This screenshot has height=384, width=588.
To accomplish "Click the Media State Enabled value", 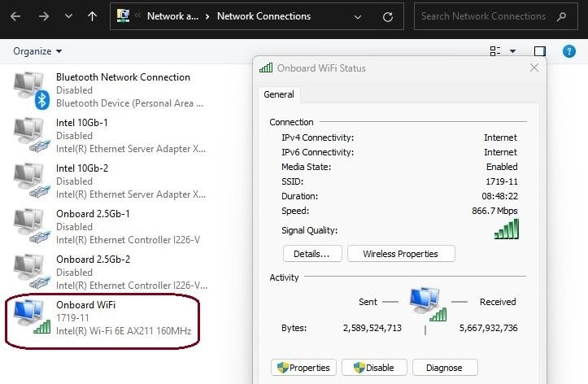I will (x=502, y=167).
